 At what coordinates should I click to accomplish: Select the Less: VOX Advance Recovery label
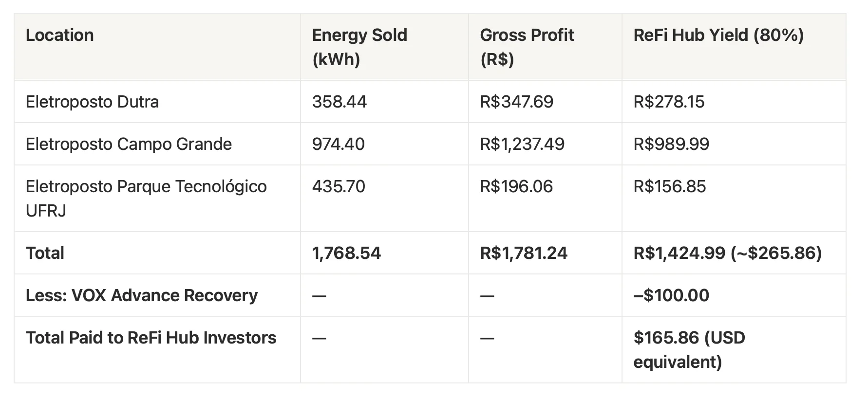(141, 296)
